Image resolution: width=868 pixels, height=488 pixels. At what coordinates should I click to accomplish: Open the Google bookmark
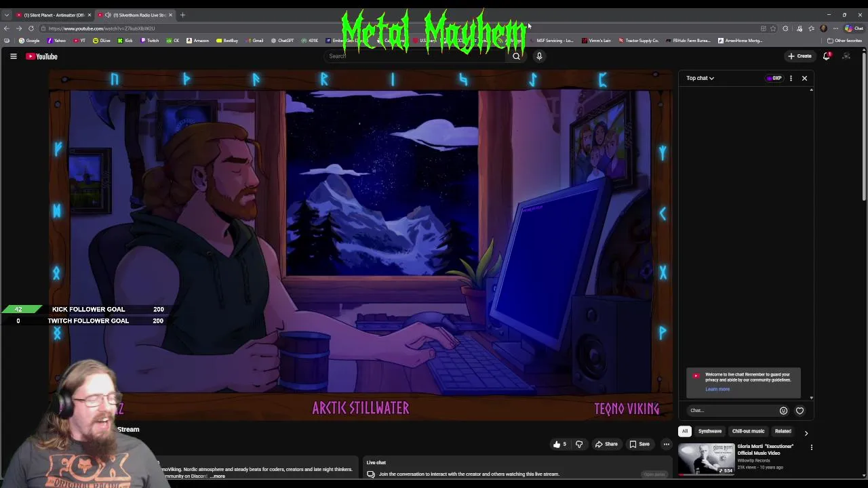point(29,41)
